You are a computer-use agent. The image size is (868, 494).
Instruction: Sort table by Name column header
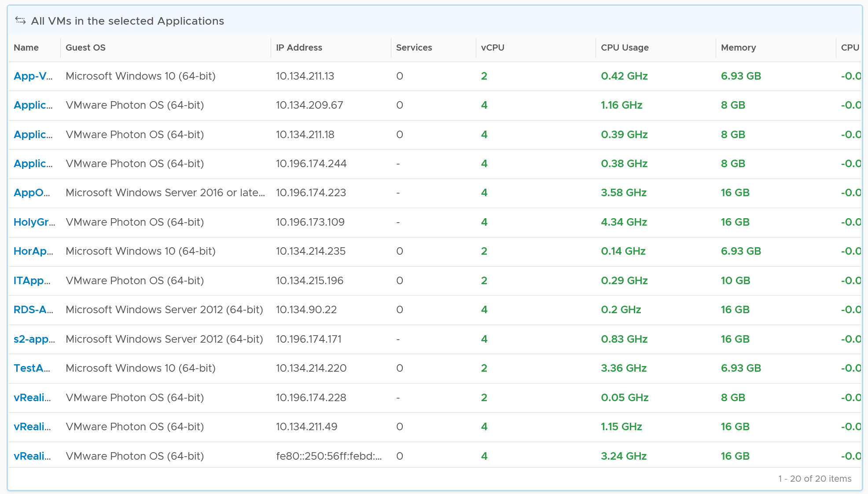coord(26,48)
